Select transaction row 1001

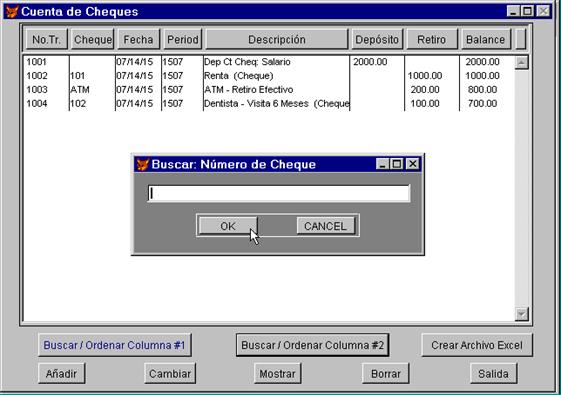pyautogui.click(x=269, y=62)
